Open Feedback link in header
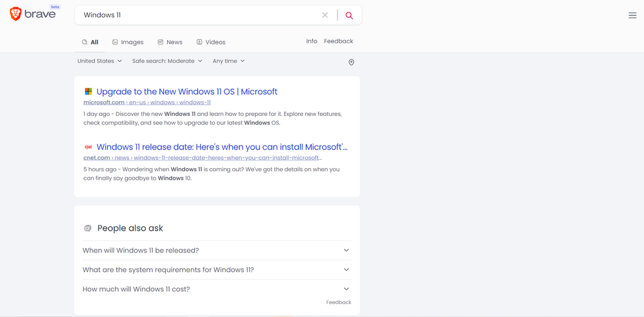Viewport: 644px width, 317px height. (x=338, y=41)
